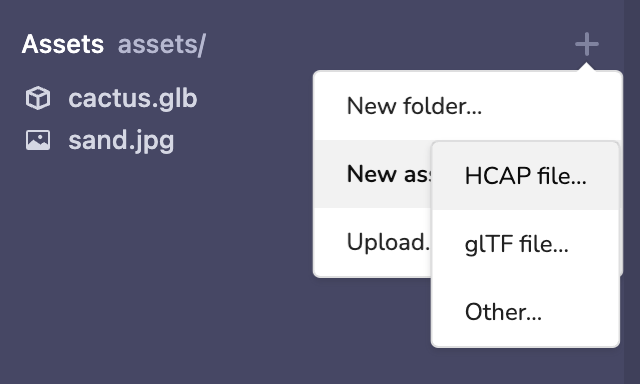This screenshot has height=384, width=640.
Task: Click the Assets panel heading
Action: click(x=63, y=44)
